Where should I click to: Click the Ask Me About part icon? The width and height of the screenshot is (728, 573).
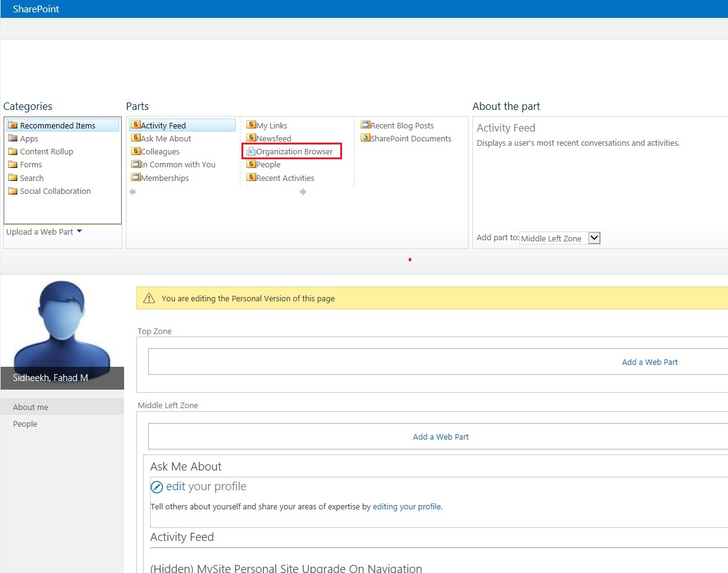136,138
